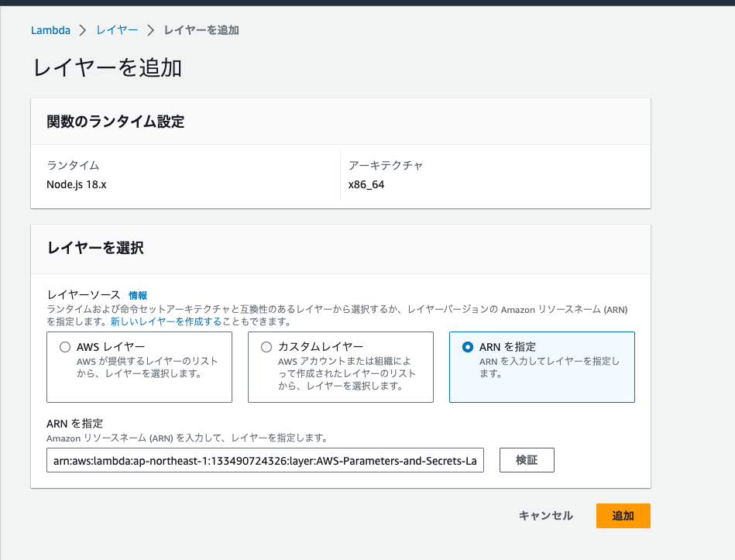Click the 関数のランタイム設定 heading

point(115,122)
